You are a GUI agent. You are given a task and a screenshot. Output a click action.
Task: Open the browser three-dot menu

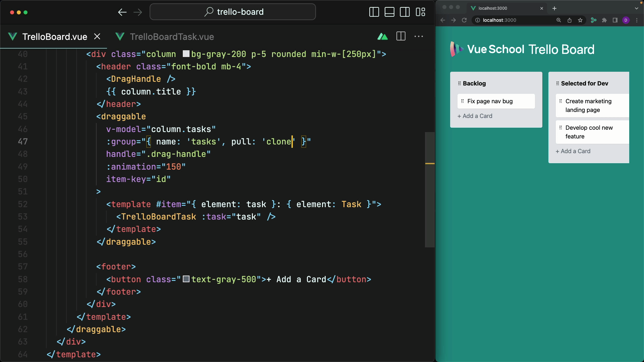click(637, 20)
